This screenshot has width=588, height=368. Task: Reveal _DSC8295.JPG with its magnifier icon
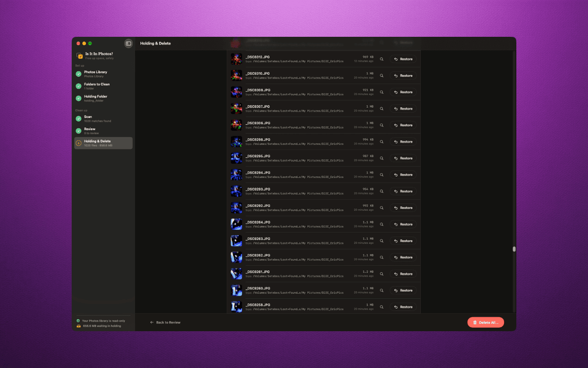pyautogui.click(x=381, y=158)
